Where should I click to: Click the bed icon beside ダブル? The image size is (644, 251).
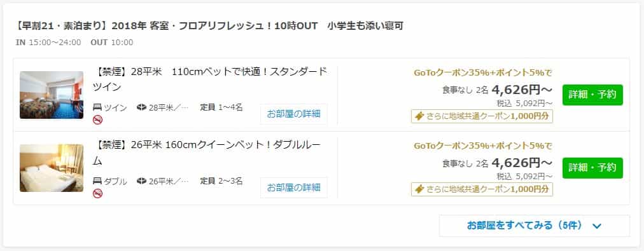point(97,181)
